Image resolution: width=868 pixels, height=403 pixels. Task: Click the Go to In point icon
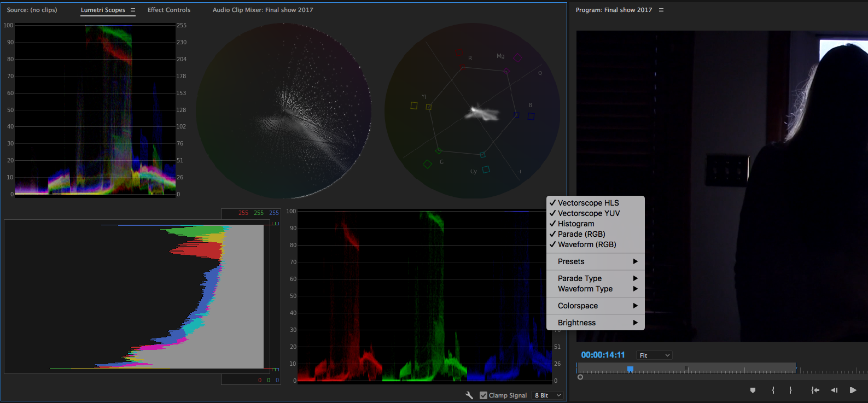(815, 390)
